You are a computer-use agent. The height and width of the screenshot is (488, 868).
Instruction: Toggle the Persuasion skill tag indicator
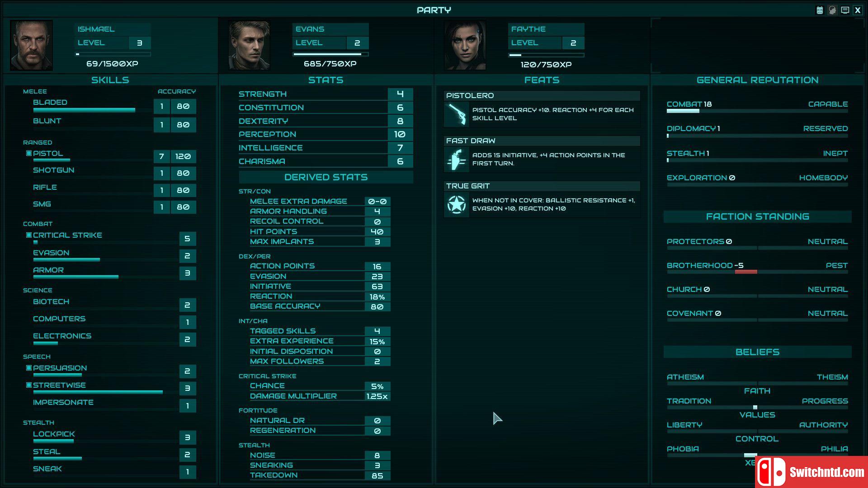click(28, 368)
